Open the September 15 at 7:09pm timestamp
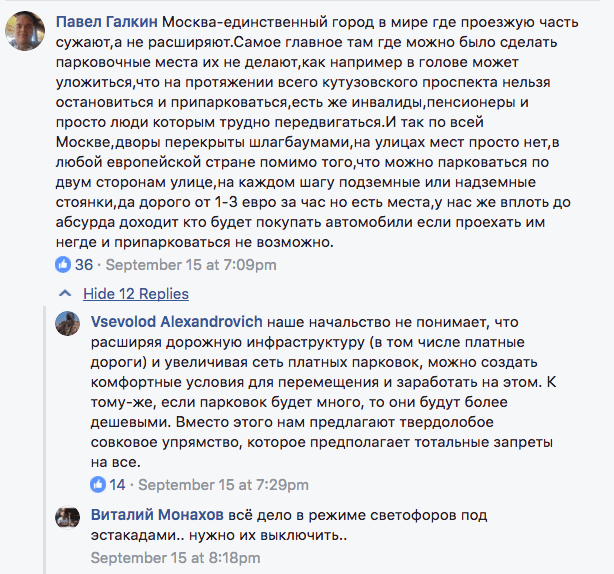Image resolution: width=614 pixels, height=574 pixels. tap(191, 265)
